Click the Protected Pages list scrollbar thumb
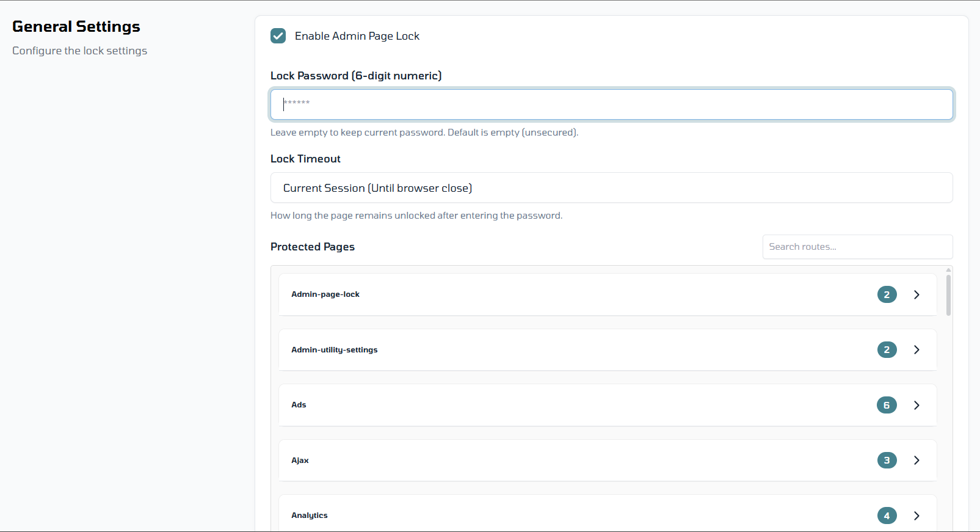This screenshot has height=532, width=980. pyautogui.click(x=948, y=296)
